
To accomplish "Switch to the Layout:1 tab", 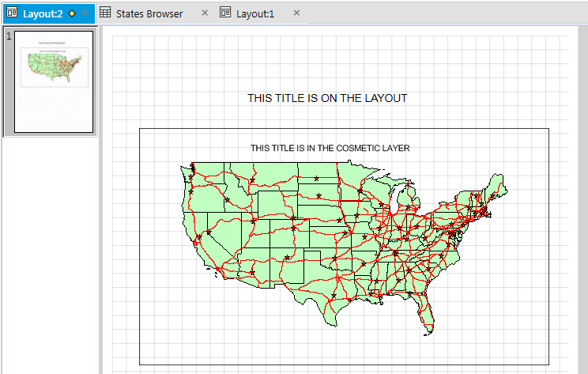I will [255, 13].
